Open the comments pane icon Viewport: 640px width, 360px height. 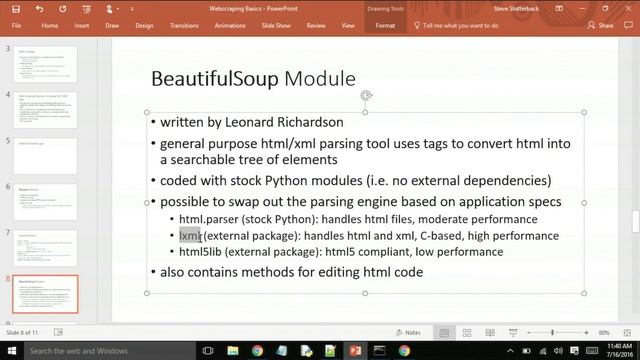click(628, 25)
